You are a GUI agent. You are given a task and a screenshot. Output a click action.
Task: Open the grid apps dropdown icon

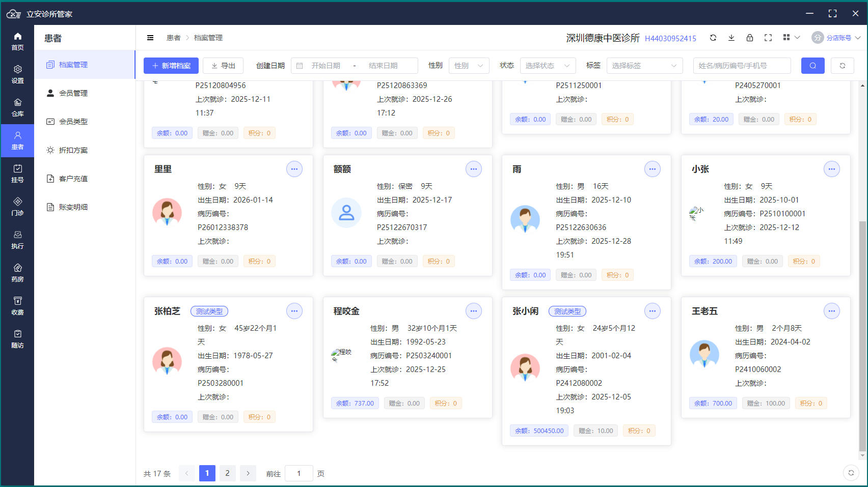tap(791, 38)
